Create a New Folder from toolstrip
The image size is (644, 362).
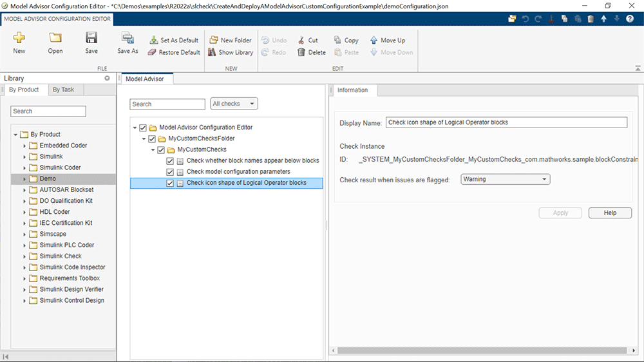click(x=230, y=40)
